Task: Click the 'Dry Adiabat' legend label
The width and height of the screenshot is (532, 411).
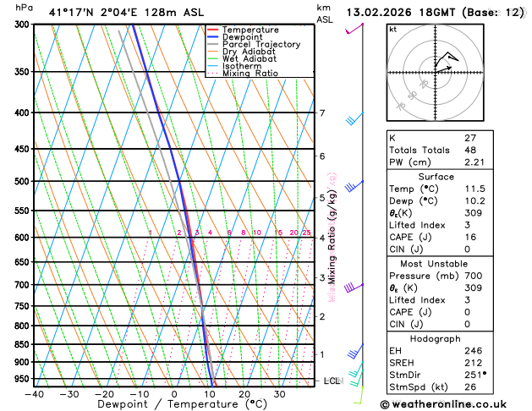Action: (249, 52)
